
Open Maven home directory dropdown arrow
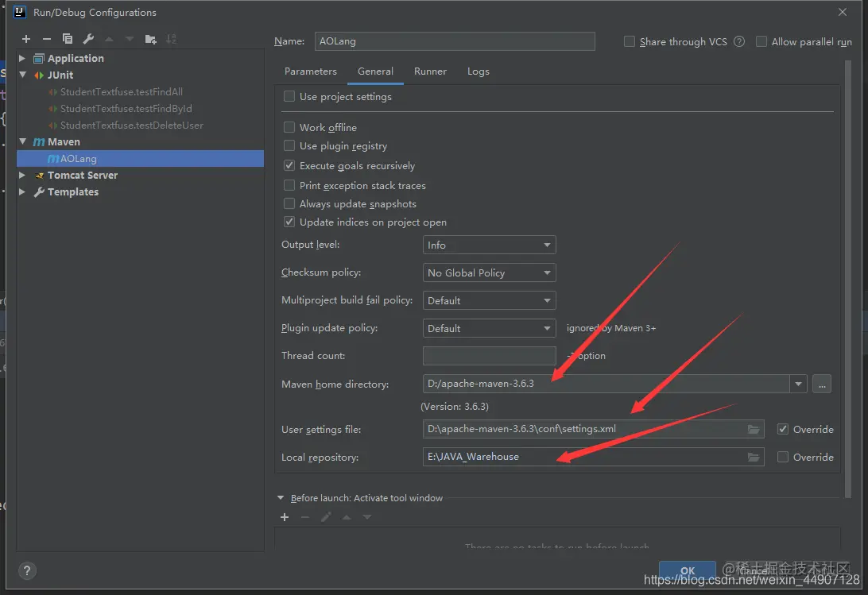[798, 384]
